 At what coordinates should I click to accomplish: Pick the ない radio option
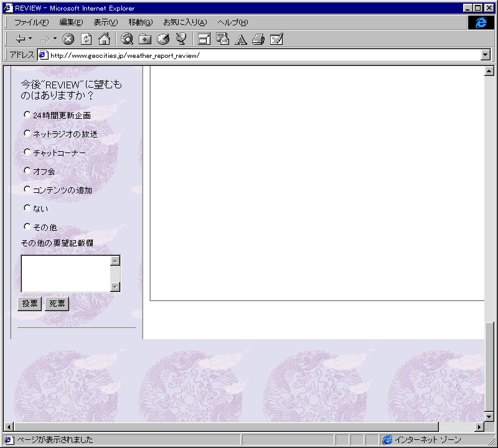(27, 208)
